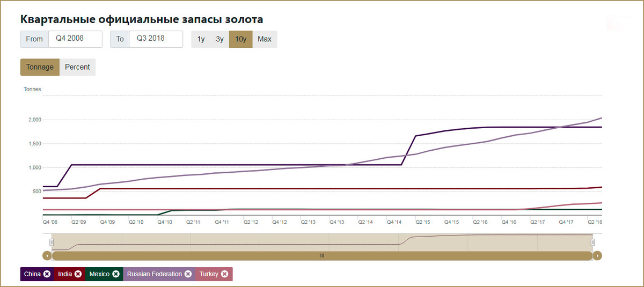The width and height of the screenshot is (644, 287).
Task: Click the From label
Action: 34,39
